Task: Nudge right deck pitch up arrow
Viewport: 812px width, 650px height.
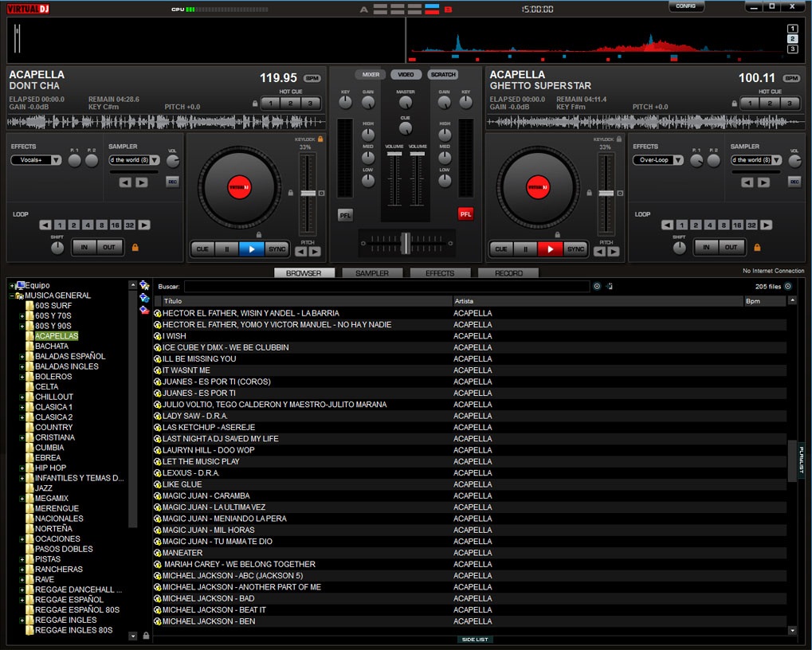Action: coord(613,252)
